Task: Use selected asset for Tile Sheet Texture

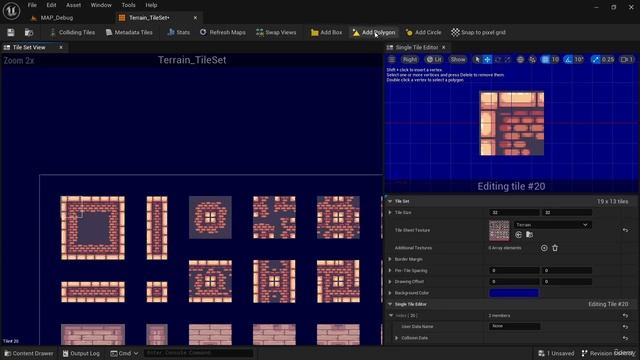Action: point(518,235)
